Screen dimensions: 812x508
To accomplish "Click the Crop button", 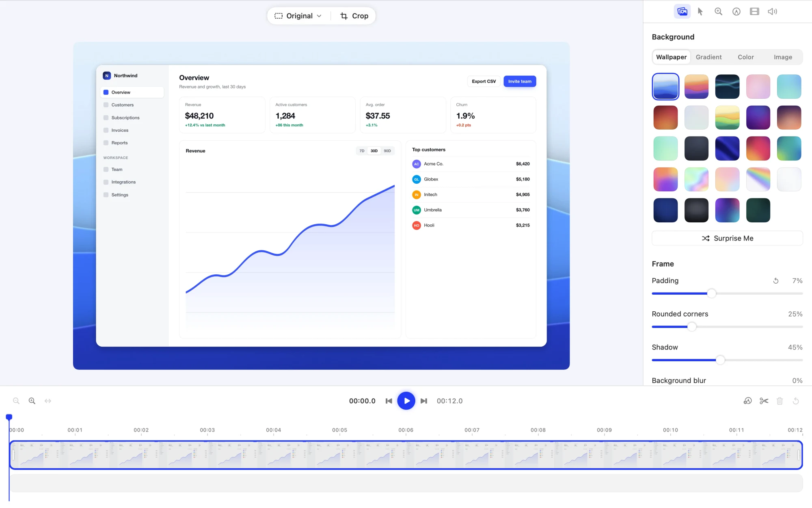I will [x=354, y=16].
